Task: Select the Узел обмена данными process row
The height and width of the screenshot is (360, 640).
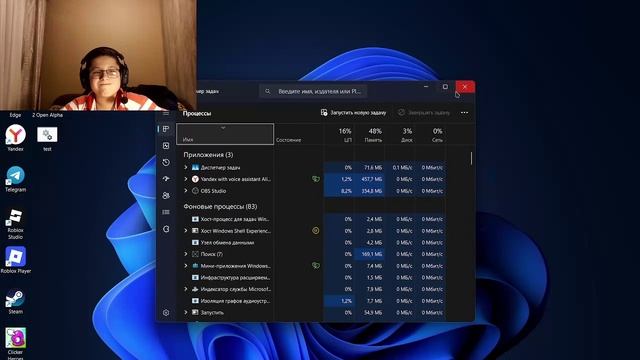Action: (311, 242)
